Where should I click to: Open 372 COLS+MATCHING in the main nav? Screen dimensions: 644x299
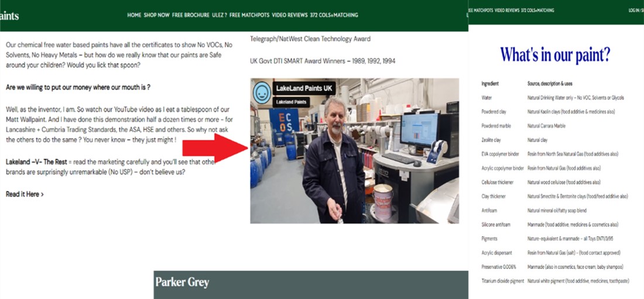[334, 15]
